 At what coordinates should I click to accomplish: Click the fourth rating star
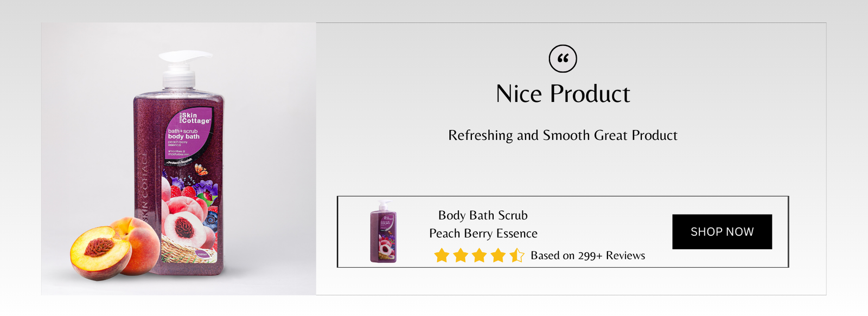point(498,255)
